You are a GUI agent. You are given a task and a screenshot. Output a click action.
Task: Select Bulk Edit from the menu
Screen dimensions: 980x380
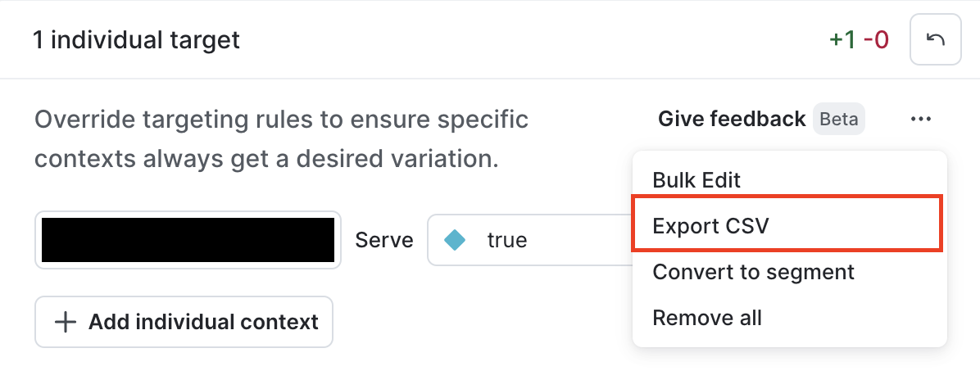696,179
